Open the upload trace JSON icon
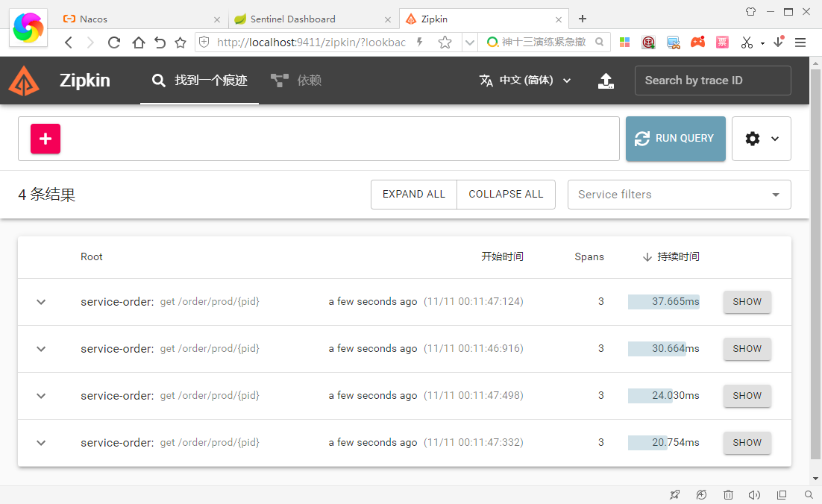The width and height of the screenshot is (822, 504). (606, 81)
